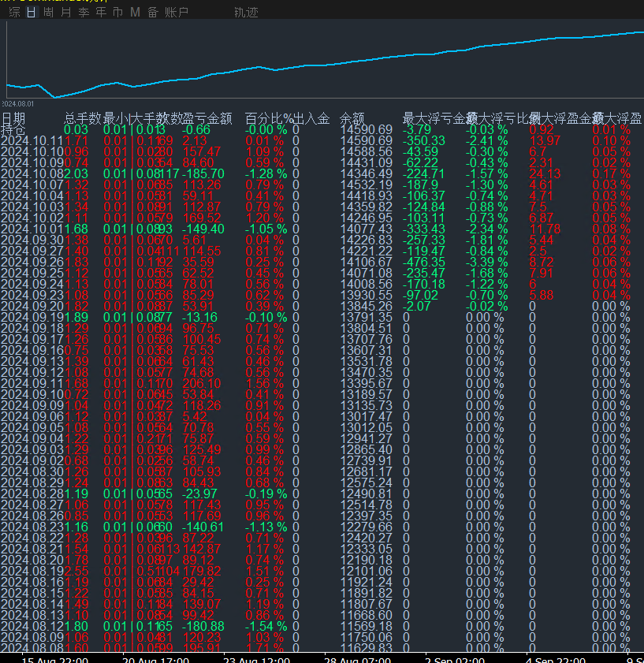Switch to the 月 monthly tab
The width and height of the screenshot is (644, 663).
(66, 13)
